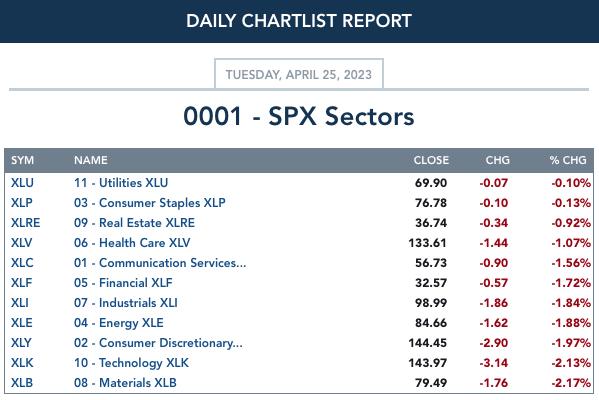Viewport: 599px width, 400px height.
Task: Select the XLC symbol
Action: coord(22,263)
